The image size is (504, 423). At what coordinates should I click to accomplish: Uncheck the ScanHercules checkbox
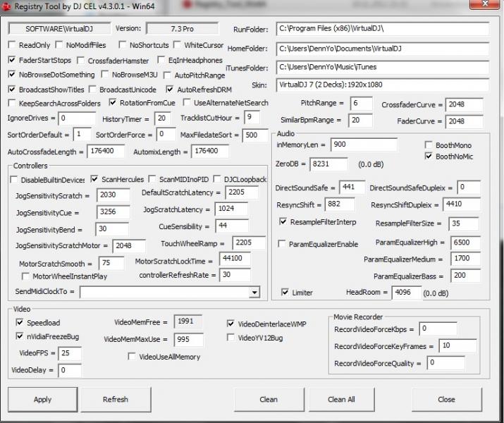pos(94,179)
